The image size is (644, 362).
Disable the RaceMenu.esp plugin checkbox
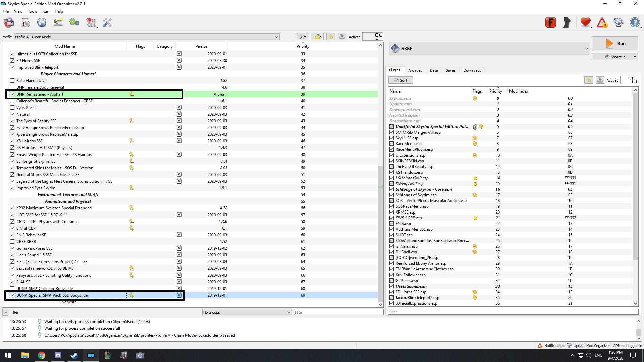391,144
